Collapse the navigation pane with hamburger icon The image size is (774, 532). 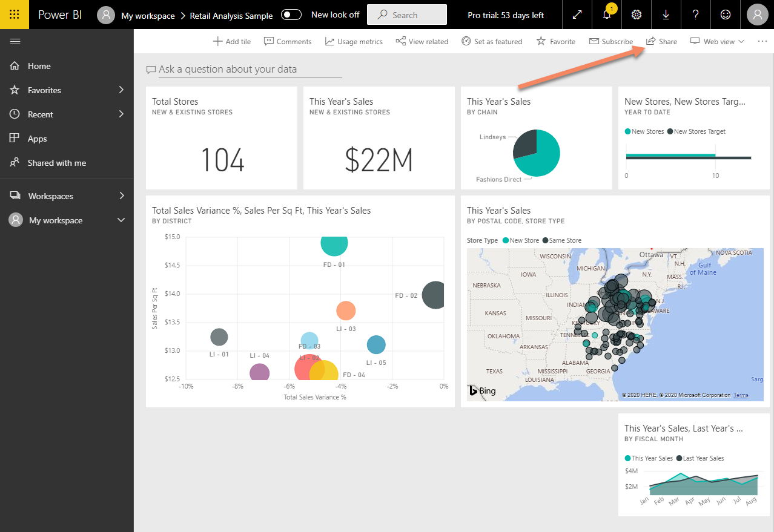coord(15,41)
